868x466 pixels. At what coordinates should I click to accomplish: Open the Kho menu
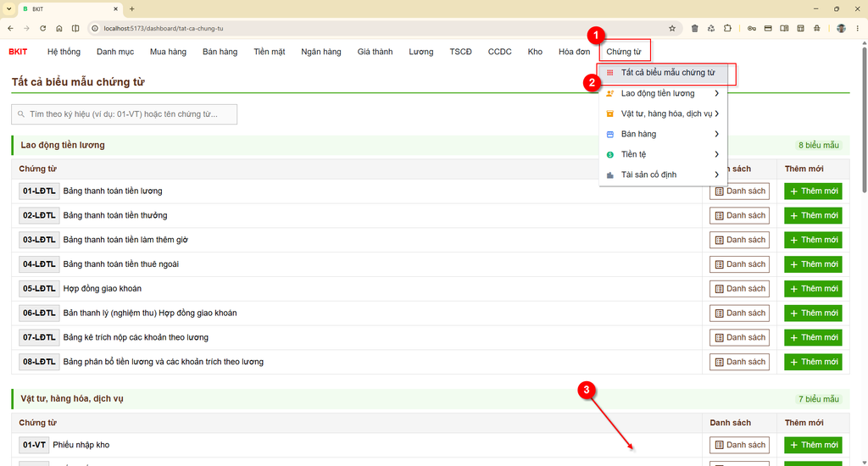(x=535, y=52)
